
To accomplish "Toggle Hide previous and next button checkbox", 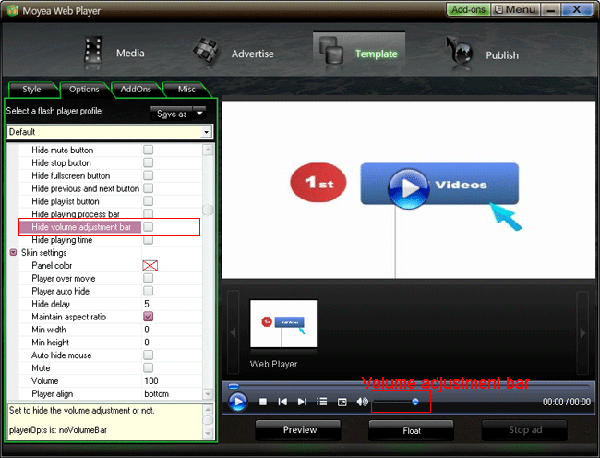I will pos(148,188).
